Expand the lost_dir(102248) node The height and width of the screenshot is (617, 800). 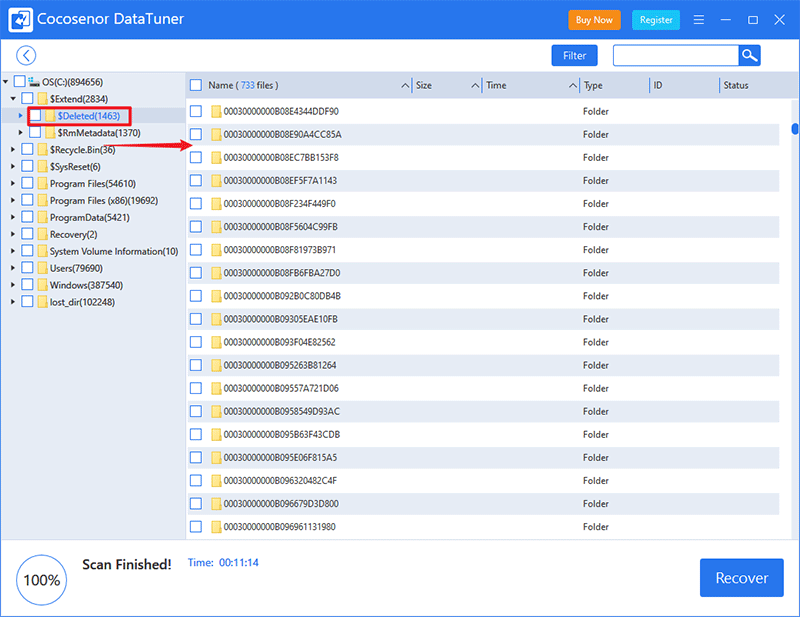point(13,302)
